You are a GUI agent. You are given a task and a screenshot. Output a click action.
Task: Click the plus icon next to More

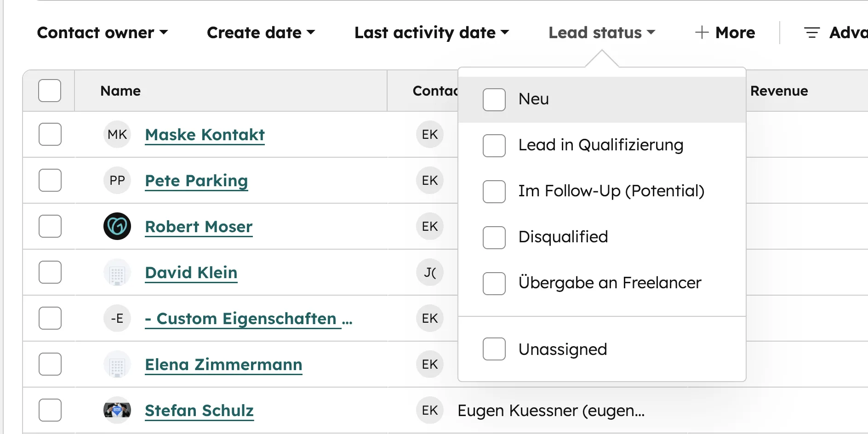tap(702, 32)
